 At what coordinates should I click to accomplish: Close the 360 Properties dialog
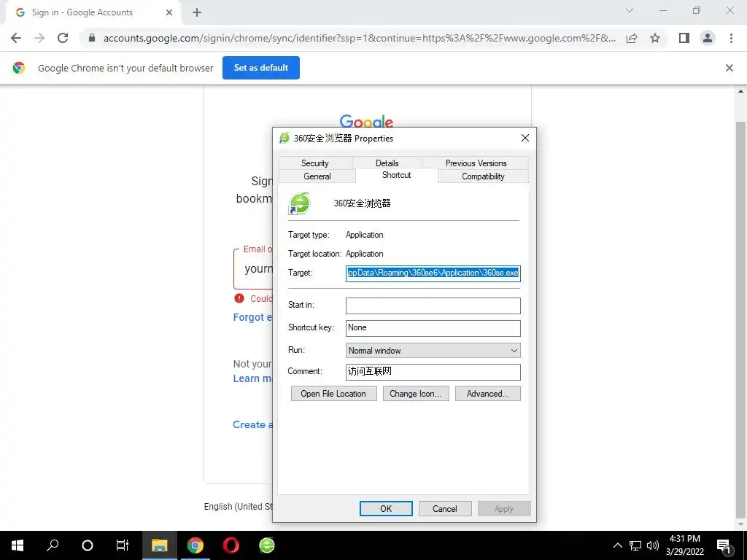tap(525, 138)
